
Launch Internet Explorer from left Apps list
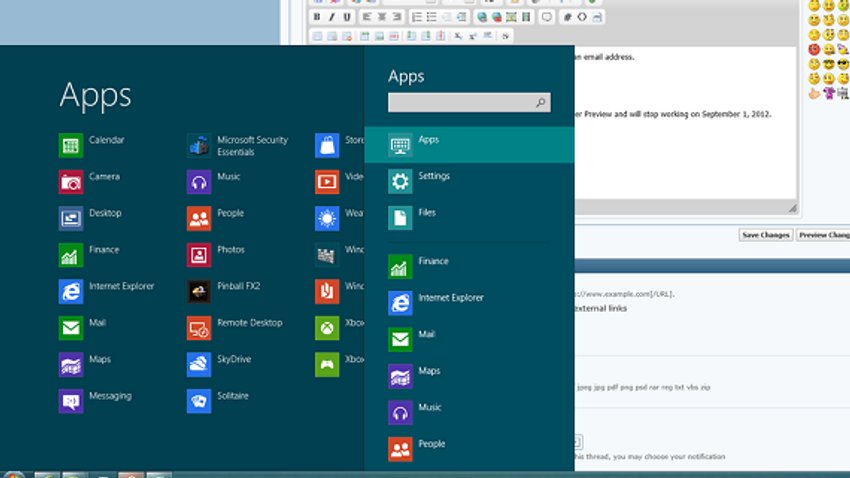tap(107, 292)
